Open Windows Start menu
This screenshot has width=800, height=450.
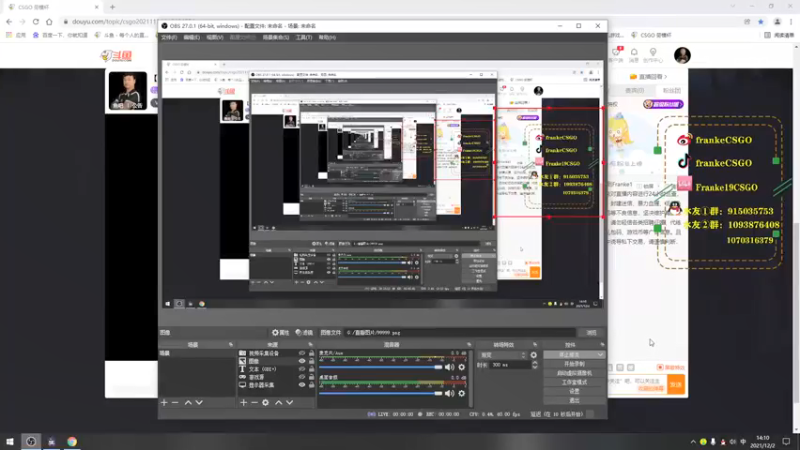(10, 441)
